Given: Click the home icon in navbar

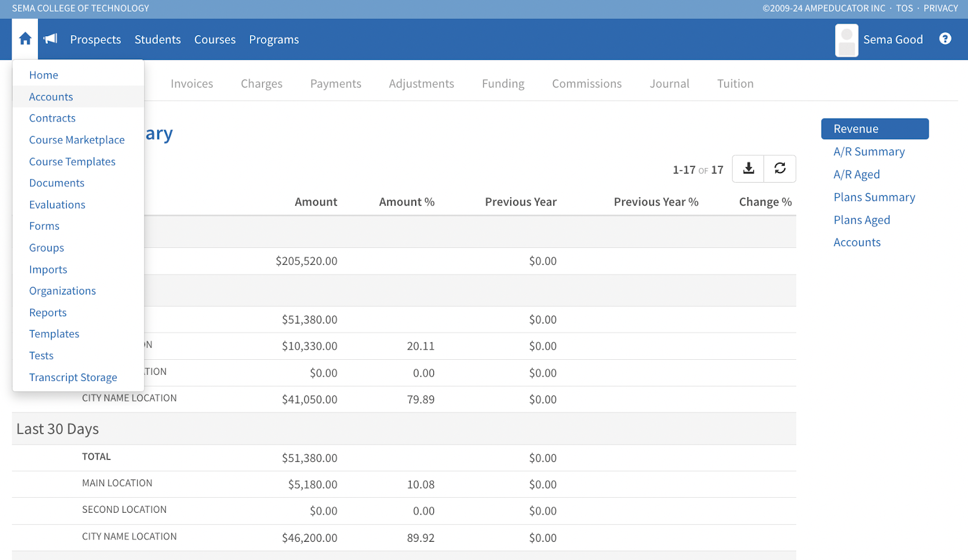Looking at the screenshot, I should [x=25, y=39].
